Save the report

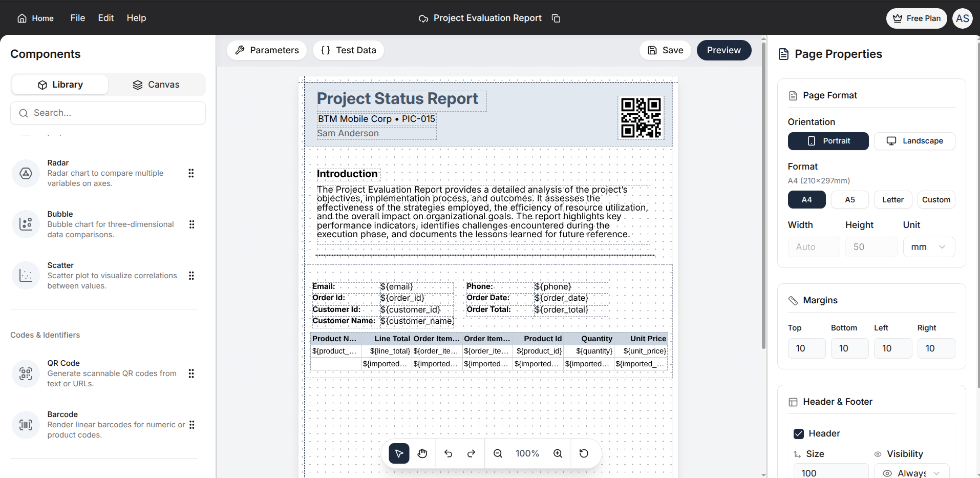[666, 50]
